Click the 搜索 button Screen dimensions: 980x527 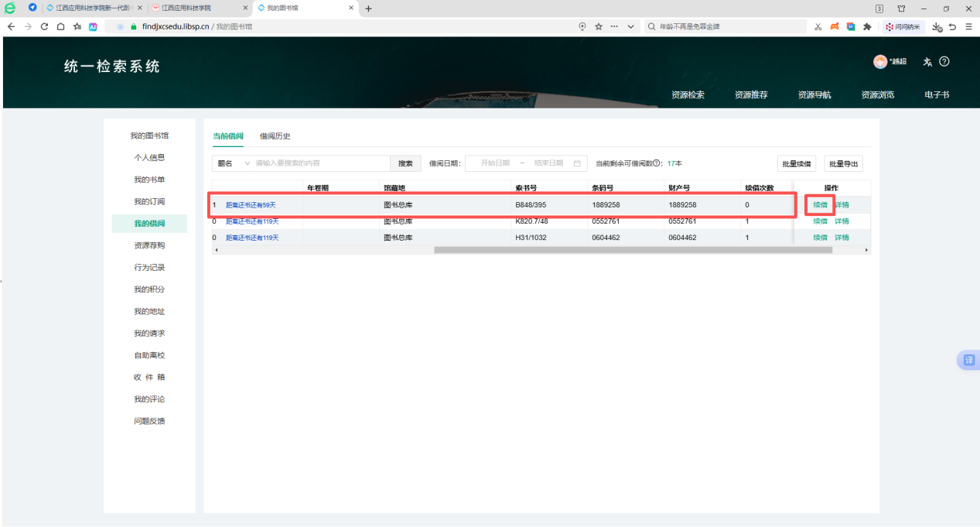point(405,163)
